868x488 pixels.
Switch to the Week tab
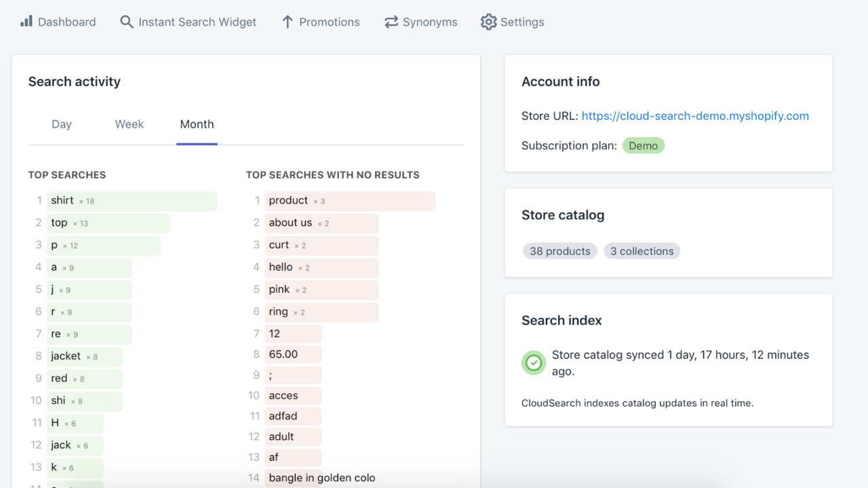(129, 124)
